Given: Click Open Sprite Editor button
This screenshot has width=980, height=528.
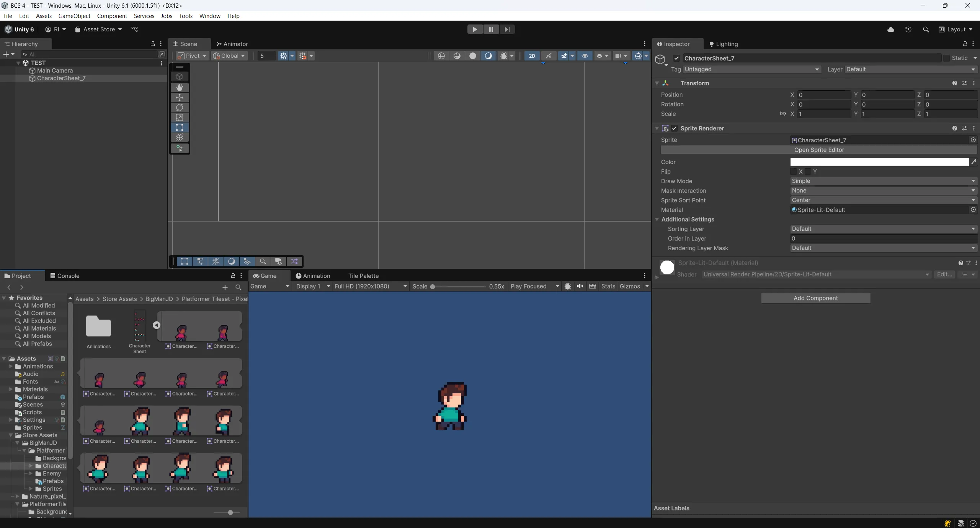Looking at the screenshot, I should pyautogui.click(x=819, y=150).
